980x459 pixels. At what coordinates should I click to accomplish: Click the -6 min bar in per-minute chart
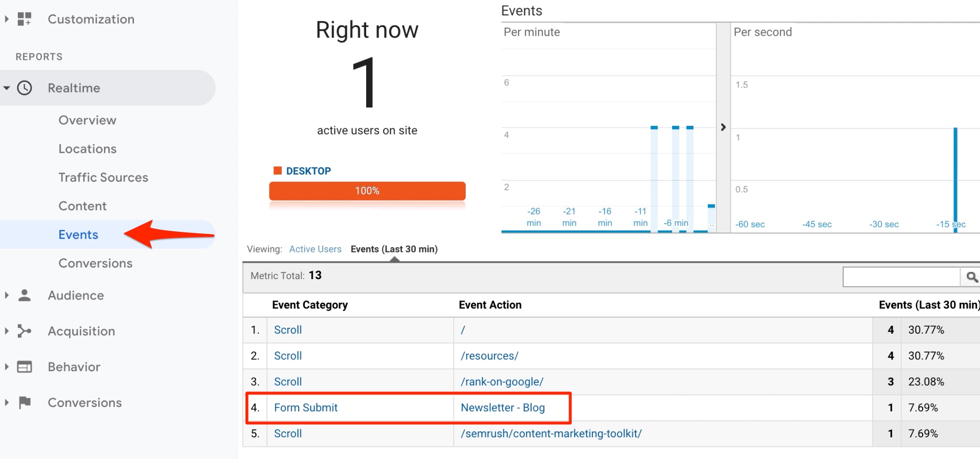point(675,179)
